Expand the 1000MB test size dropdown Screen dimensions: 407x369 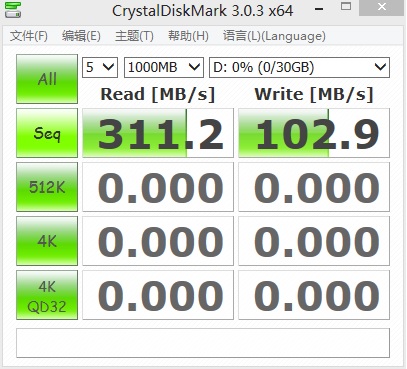coord(164,67)
